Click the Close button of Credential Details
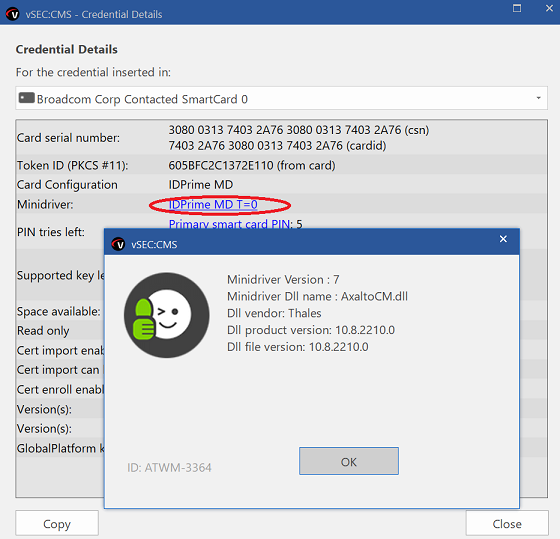 pos(507,523)
